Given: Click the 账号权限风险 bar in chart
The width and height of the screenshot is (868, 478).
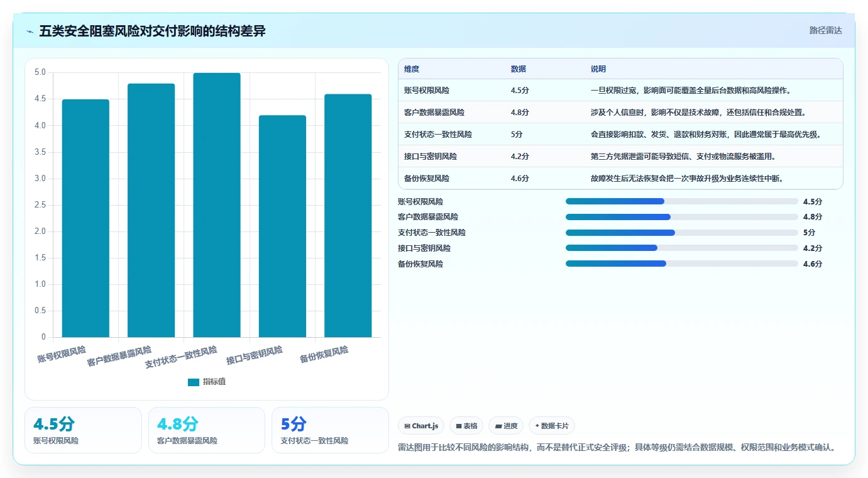Looking at the screenshot, I should click(85, 218).
